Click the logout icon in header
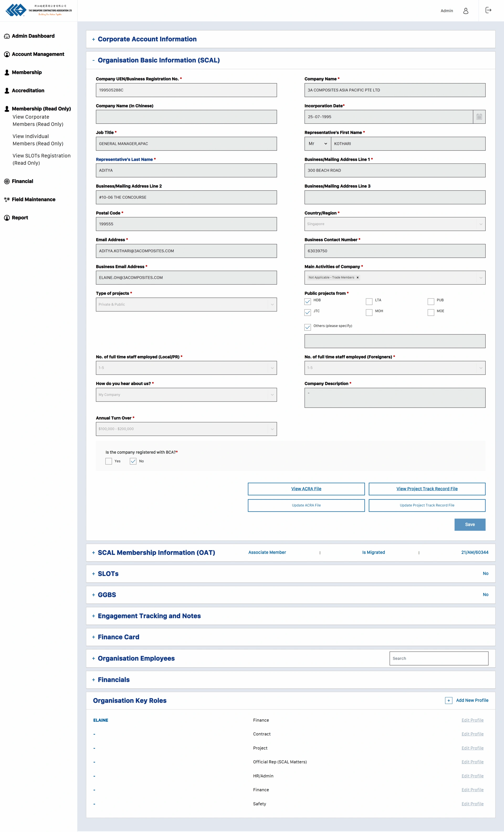 [x=488, y=11]
